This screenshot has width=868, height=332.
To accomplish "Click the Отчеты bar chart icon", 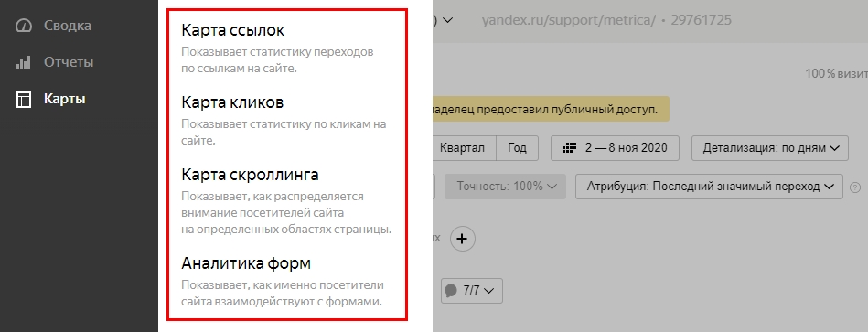I will (x=23, y=62).
